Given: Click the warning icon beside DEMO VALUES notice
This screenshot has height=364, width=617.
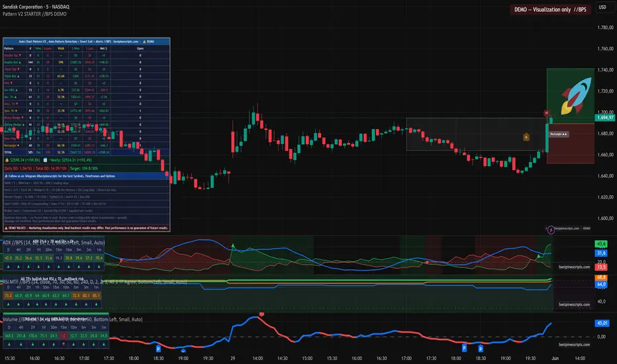Looking at the screenshot, I should 6,228.
